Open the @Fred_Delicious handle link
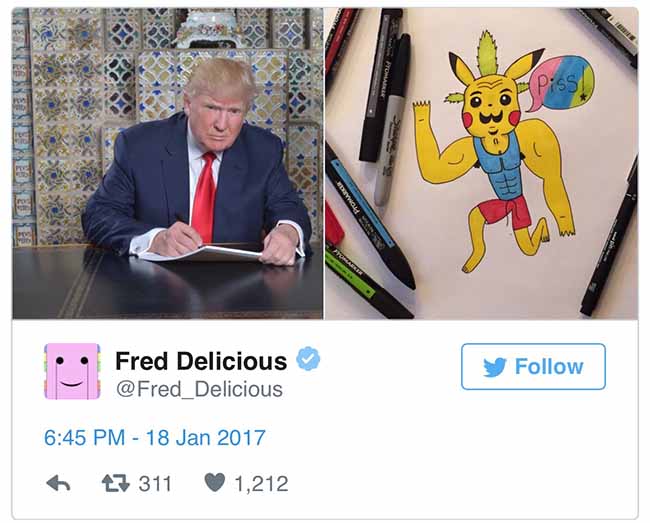Viewport: 650px width, 523px height. pyautogui.click(x=199, y=389)
